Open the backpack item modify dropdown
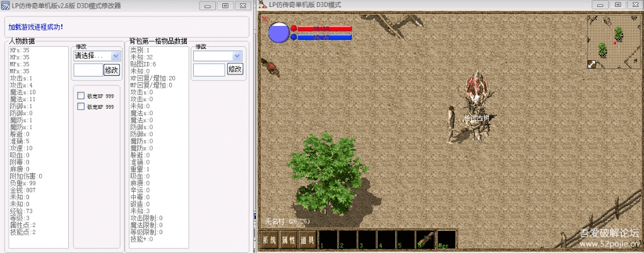The image size is (644, 253). pyautogui.click(x=217, y=56)
